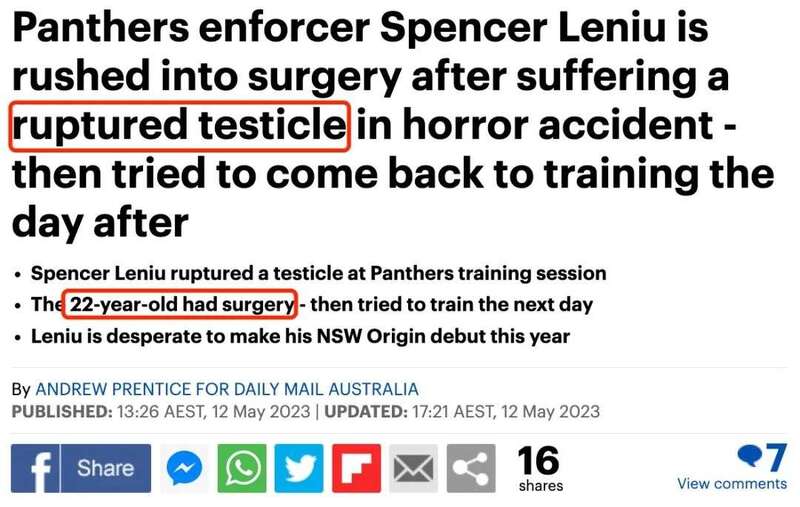Click first bullet about Panthers training session

[x=318, y=273]
